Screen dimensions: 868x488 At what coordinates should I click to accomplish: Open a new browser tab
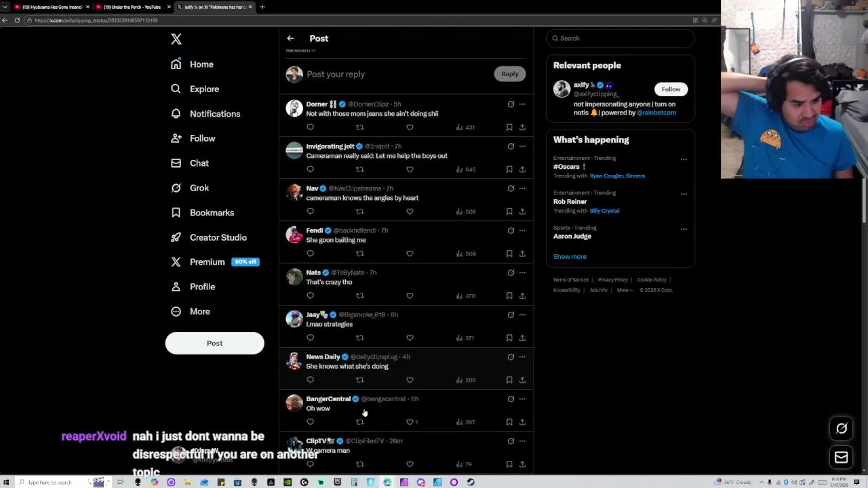pos(262,7)
